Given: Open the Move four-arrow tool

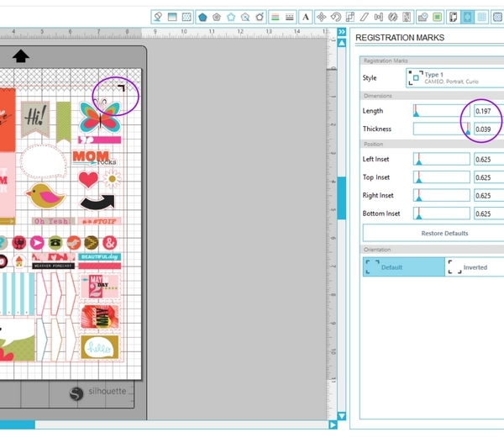Looking at the screenshot, I should [322, 17].
